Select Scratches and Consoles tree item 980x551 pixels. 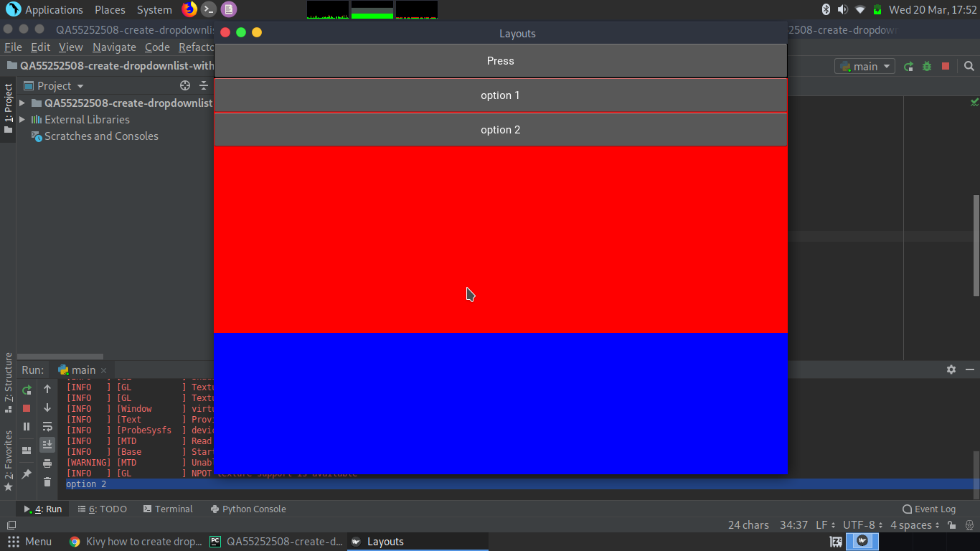click(94, 136)
